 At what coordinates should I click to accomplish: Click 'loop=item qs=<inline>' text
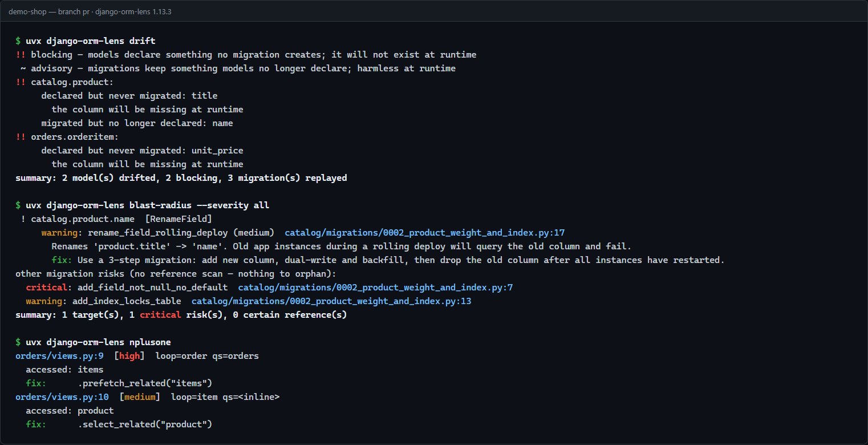tap(225, 397)
